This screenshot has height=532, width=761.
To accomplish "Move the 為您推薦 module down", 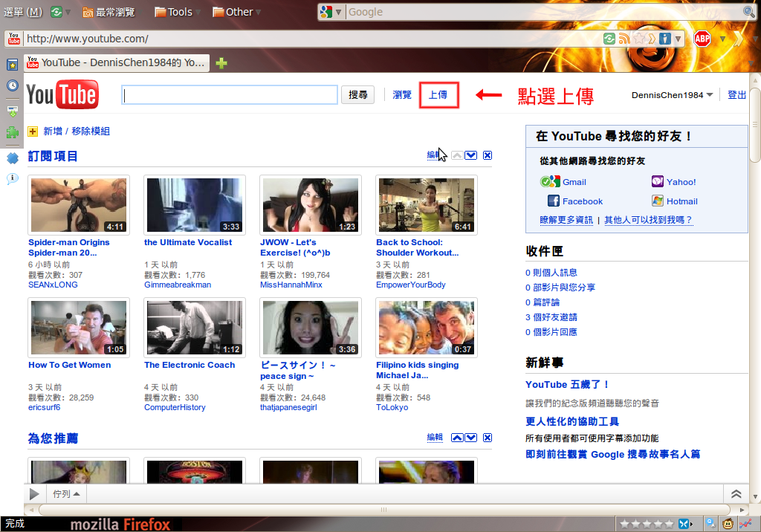I will pyautogui.click(x=470, y=438).
